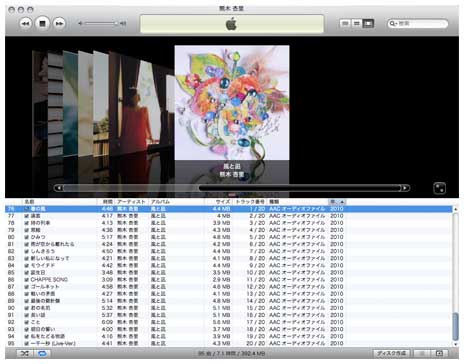Stop playback with the center button
The height and width of the screenshot is (364, 464).
42,23
